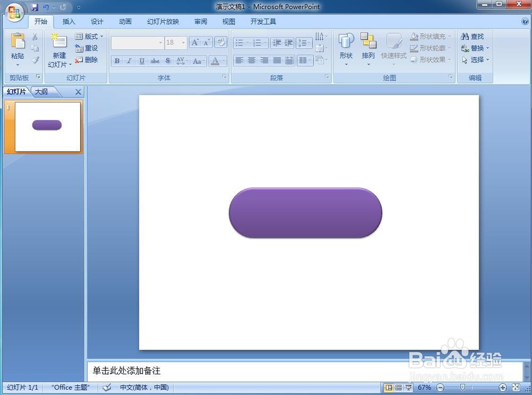
Task: Start slideshow from the status bar icon
Action: 408,388
